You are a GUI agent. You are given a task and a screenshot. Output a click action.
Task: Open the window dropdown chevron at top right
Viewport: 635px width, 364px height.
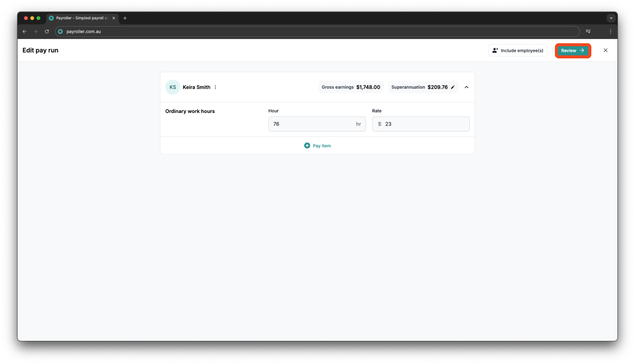[611, 18]
